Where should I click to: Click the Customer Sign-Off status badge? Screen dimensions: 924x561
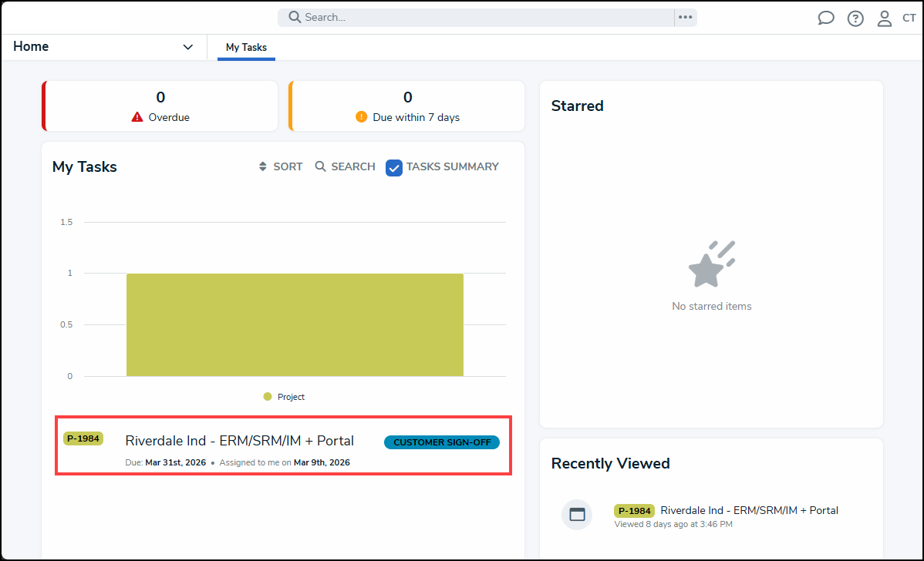coord(441,442)
